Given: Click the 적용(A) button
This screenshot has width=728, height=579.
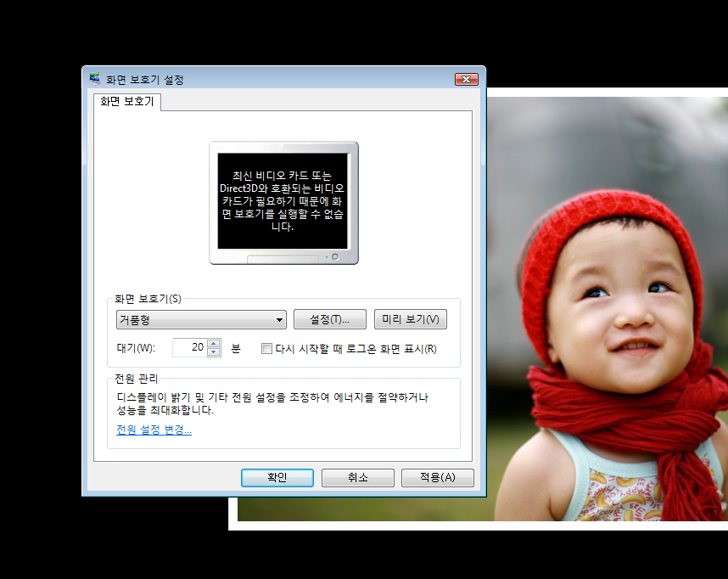Looking at the screenshot, I should (x=437, y=478).
